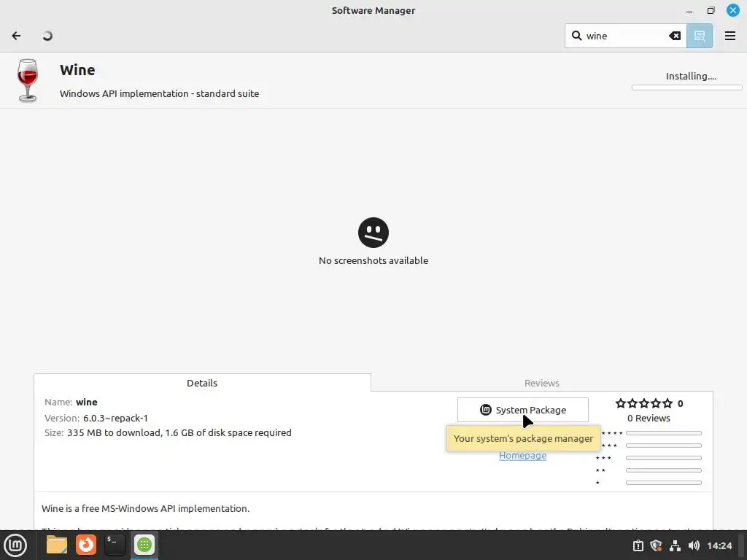
Task: Open the clipboard tray icon
Action: point(638,545)
